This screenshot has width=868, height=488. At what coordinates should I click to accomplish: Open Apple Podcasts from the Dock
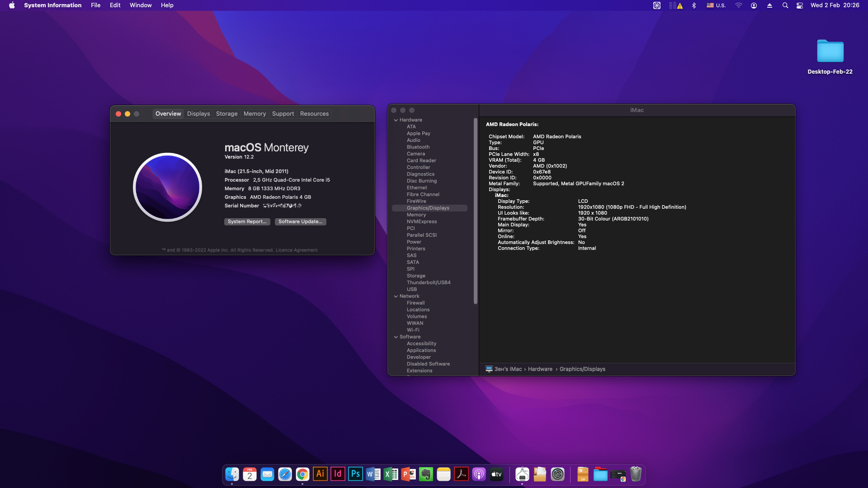pos(479,474)
